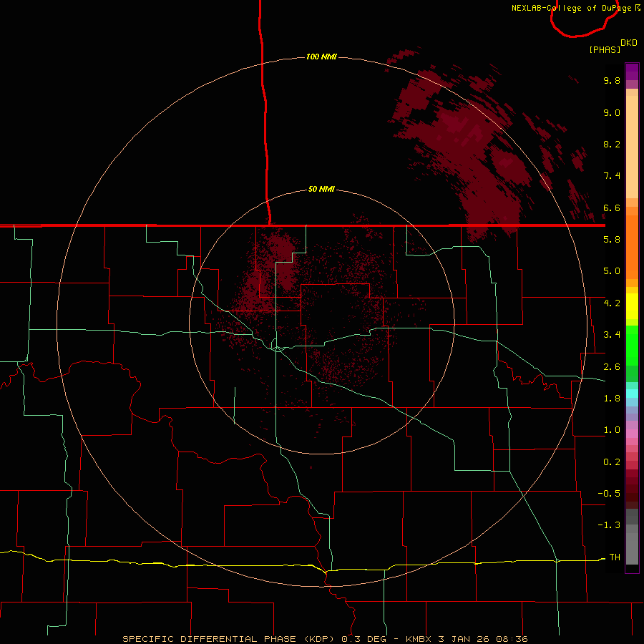Click the 2.6 scale value
644x644 pixels.
pyautogui.click(x=612, y=367)
